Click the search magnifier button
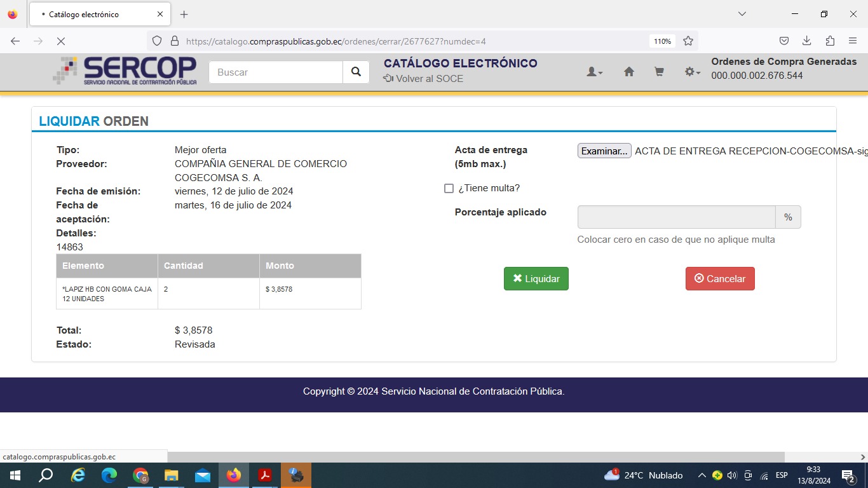Image resolution: width=868 pixels, height=488 pixels. [x=356, y=72]
